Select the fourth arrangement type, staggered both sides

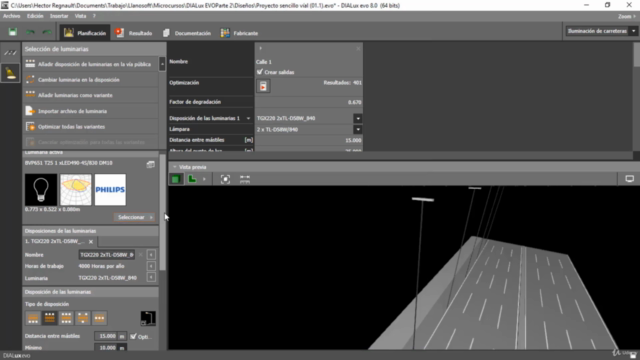pos(83,318)
